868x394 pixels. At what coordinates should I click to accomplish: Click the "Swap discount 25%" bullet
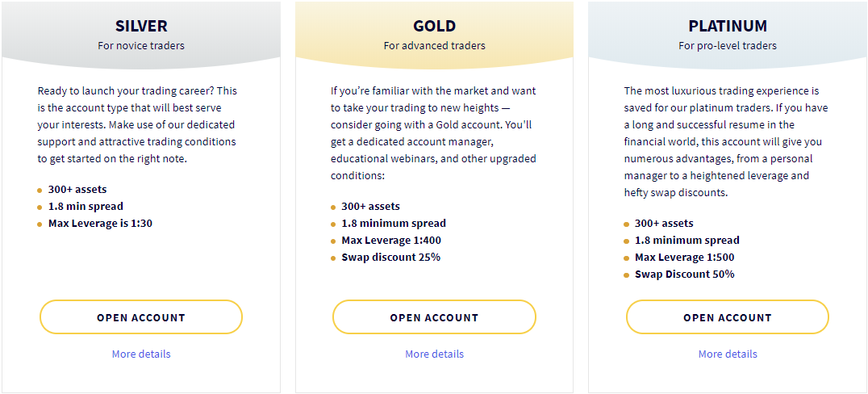point(390,257)
